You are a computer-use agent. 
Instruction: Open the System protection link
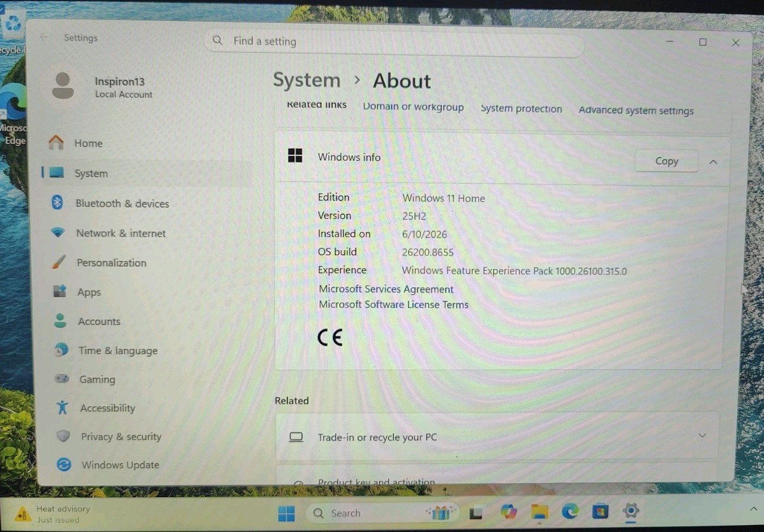(x=521, y=109)
